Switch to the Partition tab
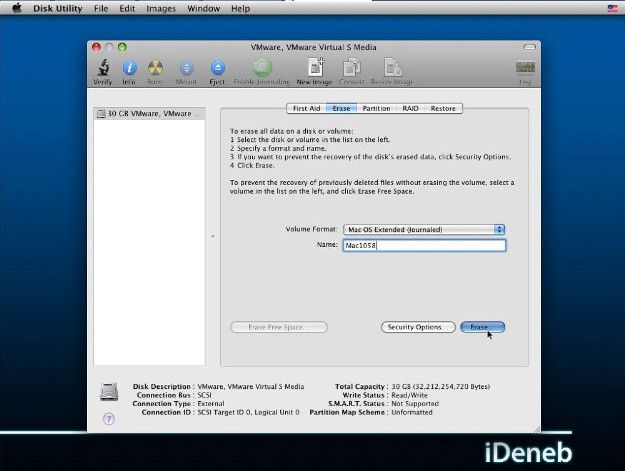The image size is (625, 471). [376, 108]
